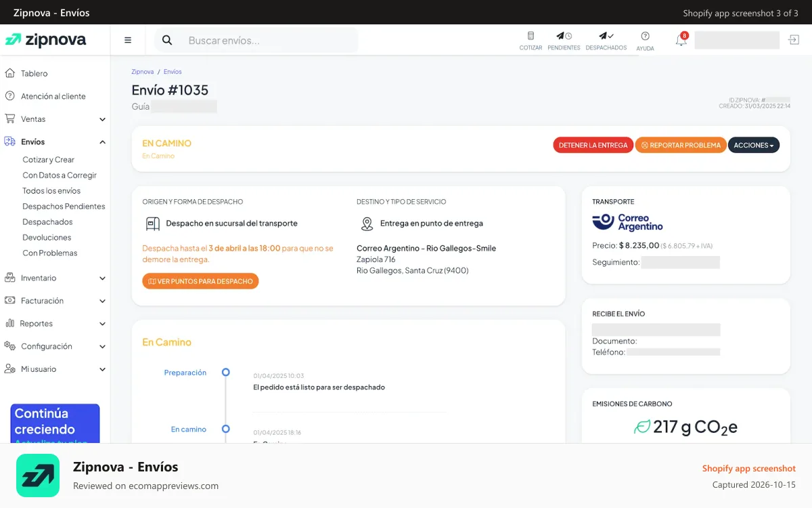Select Despachados in sidebar submenu
812x508 pixels.
tap(47, 222)
